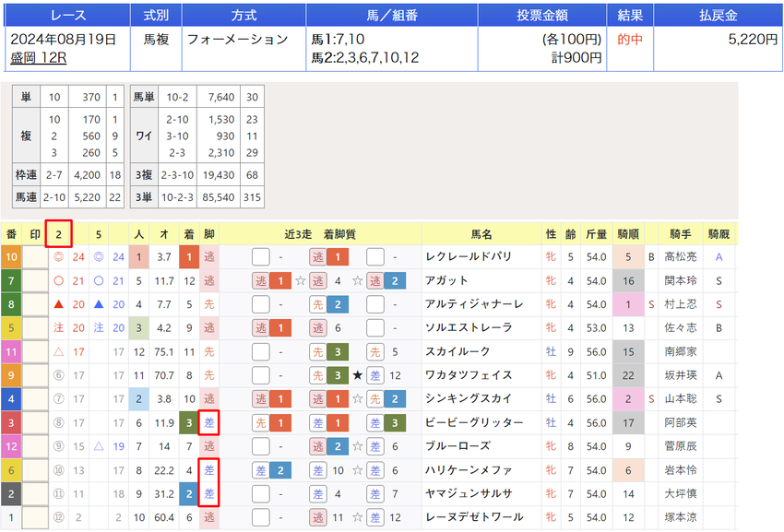The height and width of the screenshot is (532, 784).
Task: Click the double-circle ◎ mark for horse 10
Action: point(58,257)
